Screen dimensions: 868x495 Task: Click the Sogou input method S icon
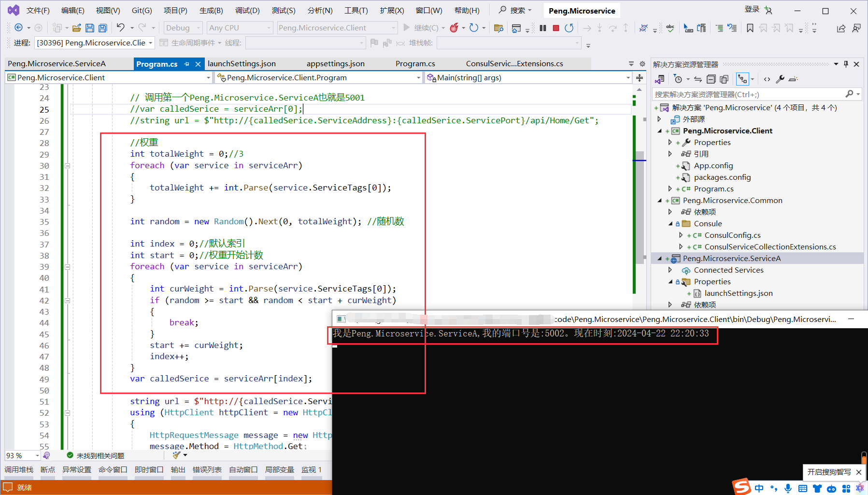[741, 486]
